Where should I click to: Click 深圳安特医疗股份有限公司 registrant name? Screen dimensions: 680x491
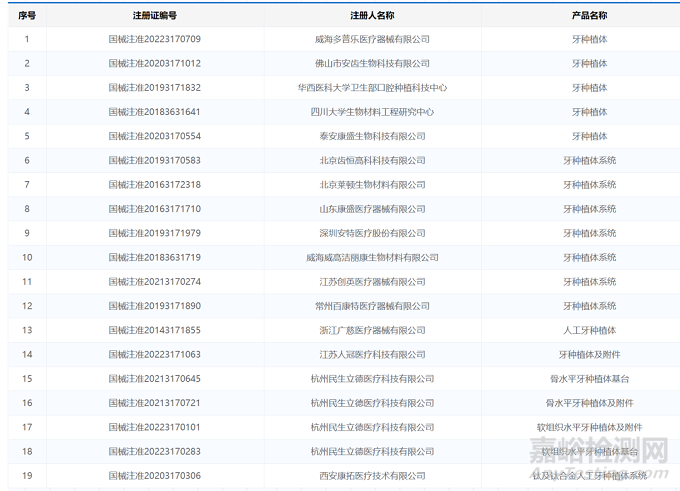(372, 233)
